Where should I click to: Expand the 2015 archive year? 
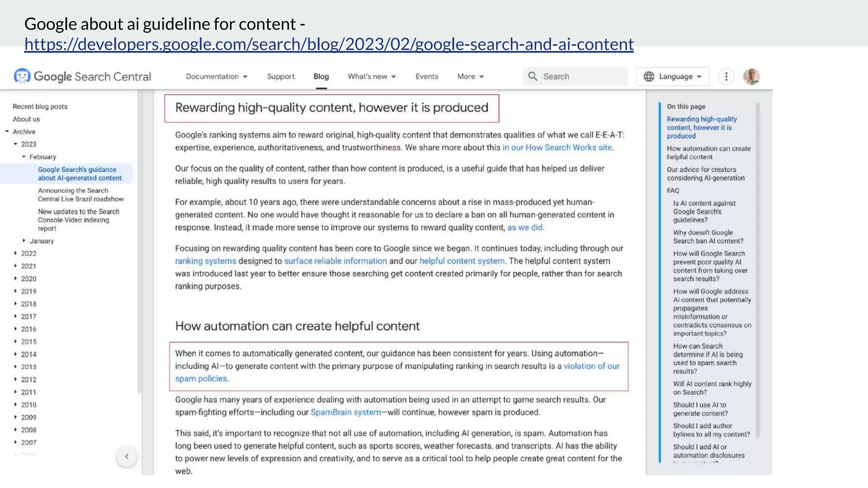click(x=16, y=341)
